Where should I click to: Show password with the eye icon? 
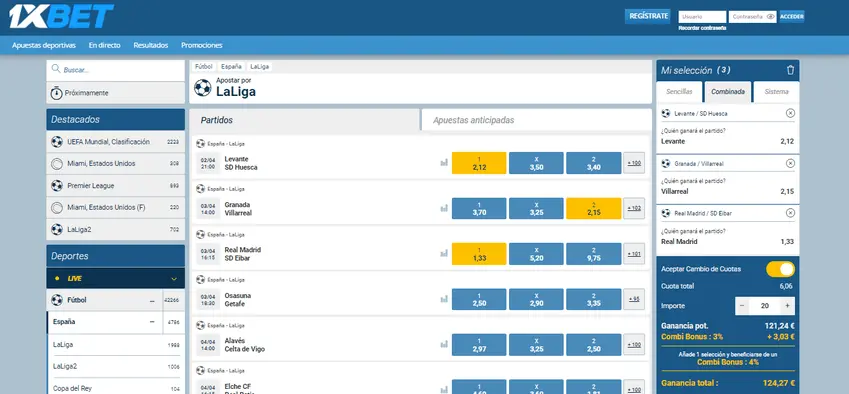point(770,17)
